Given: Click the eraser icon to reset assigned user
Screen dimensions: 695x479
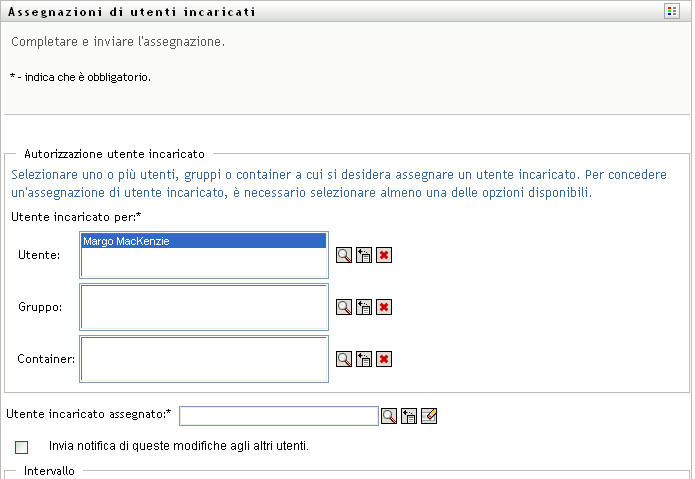Looking at the screenshot, I should click(430, 416).
